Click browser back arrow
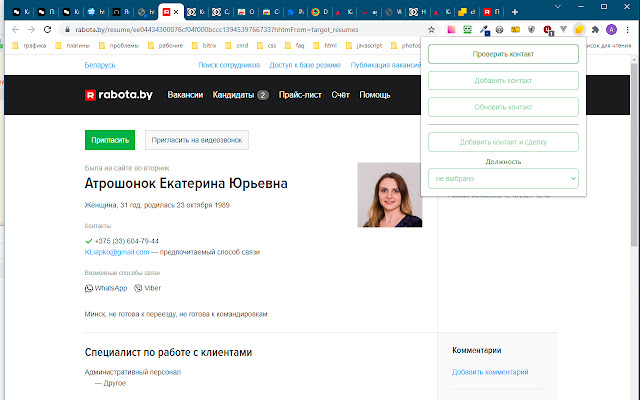640x400 pixels. pyautogui.click(x=13, y=30)
